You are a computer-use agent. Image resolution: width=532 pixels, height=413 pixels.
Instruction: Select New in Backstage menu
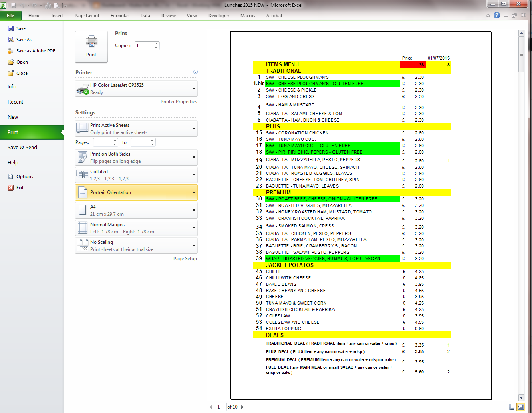pos(32,117)
